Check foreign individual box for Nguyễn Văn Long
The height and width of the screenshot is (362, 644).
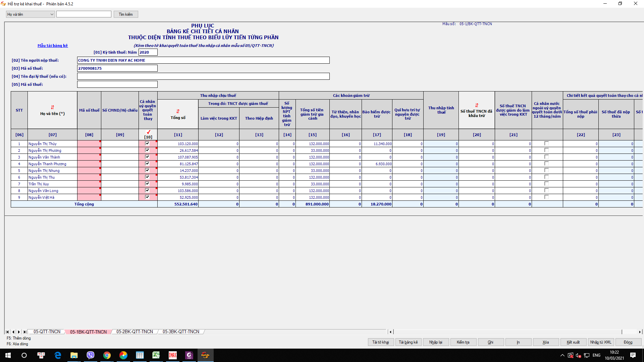pyautogui.click(x=546, y=190)
